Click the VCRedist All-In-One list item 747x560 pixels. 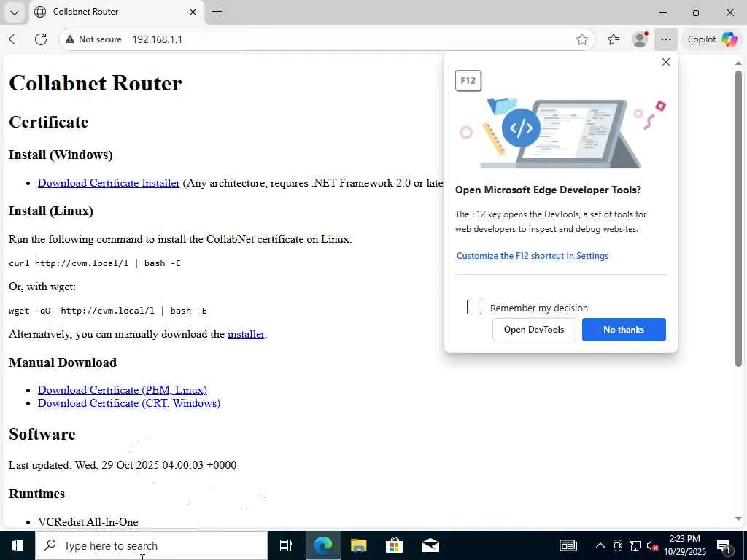tap(88, 522)
